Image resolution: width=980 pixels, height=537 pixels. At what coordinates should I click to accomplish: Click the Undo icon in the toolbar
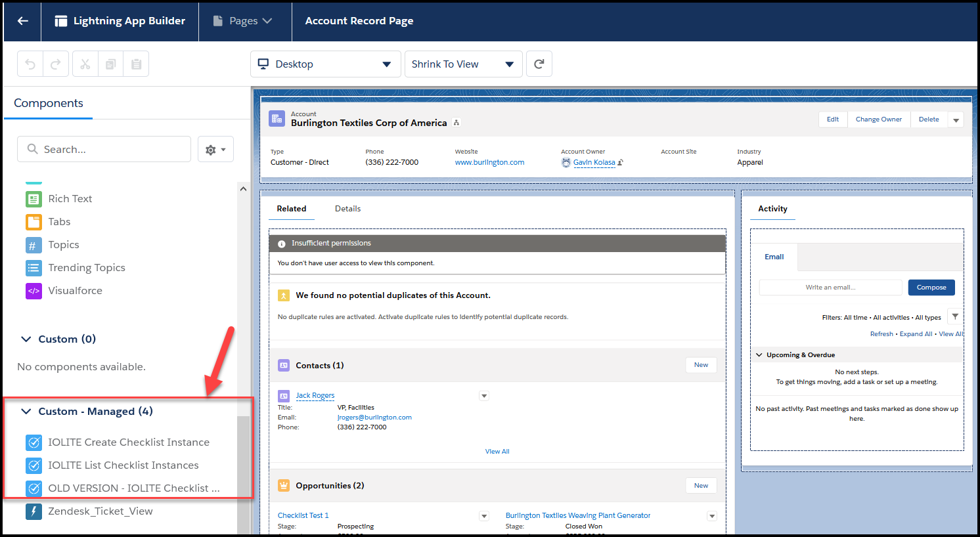point(29,63)
